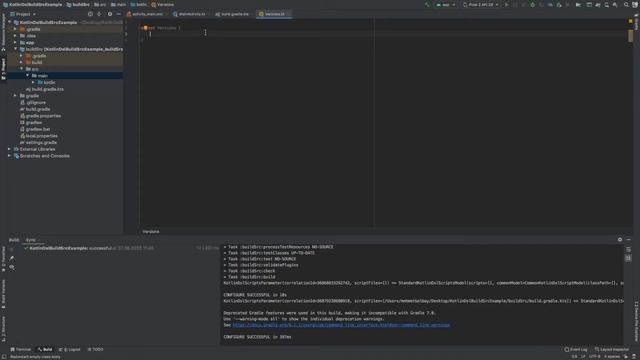Collapse the src folder under buildSrc

22,69
